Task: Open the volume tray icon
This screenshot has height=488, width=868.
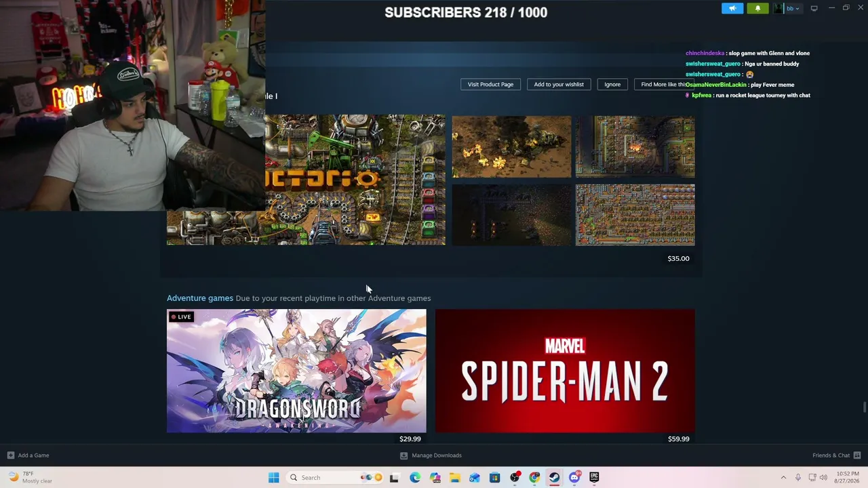Action: pos(823,478)
